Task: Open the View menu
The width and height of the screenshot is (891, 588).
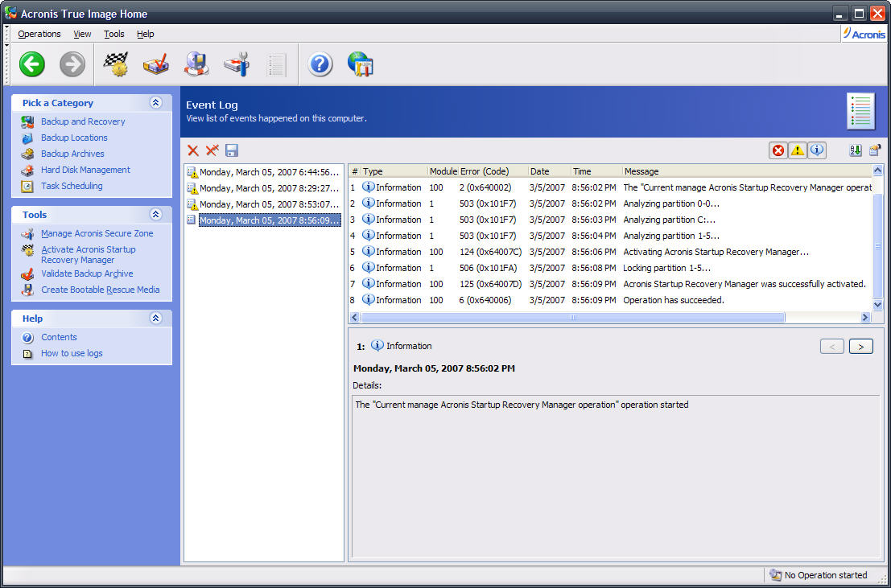Action: pos(82,34)
